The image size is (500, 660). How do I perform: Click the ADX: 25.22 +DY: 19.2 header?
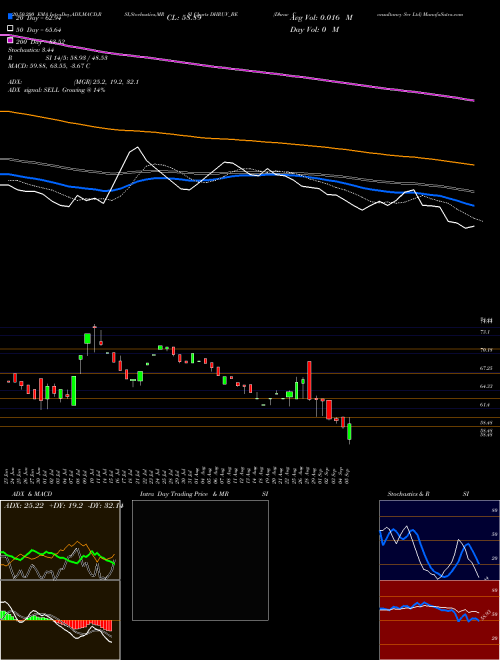pyautogui.click(x=62, y=506)
